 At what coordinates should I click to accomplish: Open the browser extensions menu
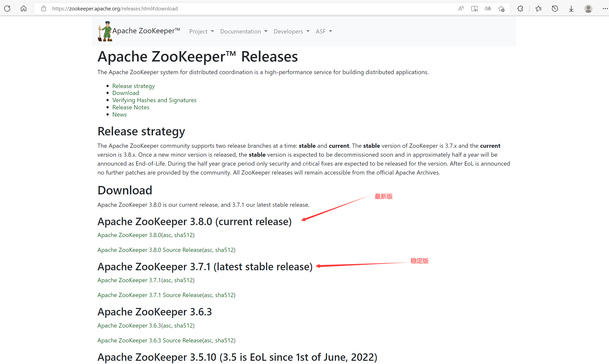point(520,9)
